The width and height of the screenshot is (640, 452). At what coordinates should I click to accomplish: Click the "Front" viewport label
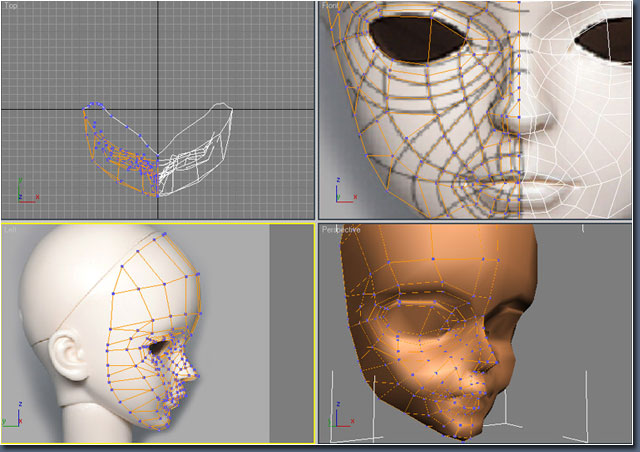(330, 6)
